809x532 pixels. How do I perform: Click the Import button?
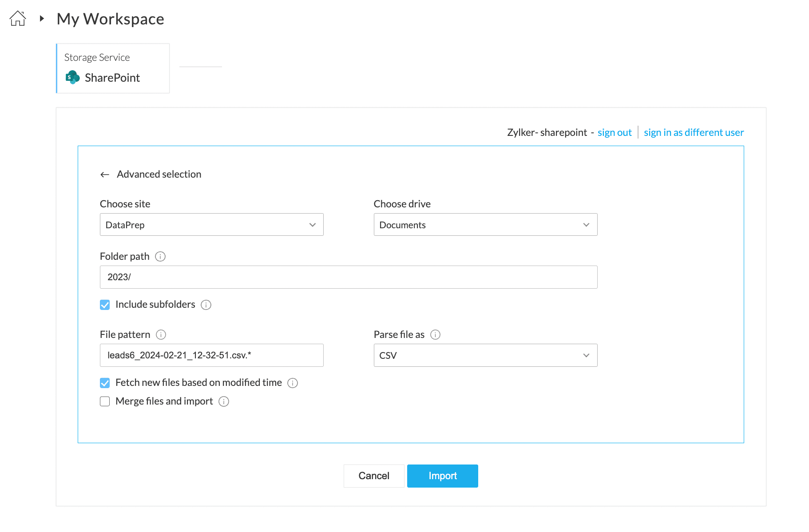[x=442, y=476]
